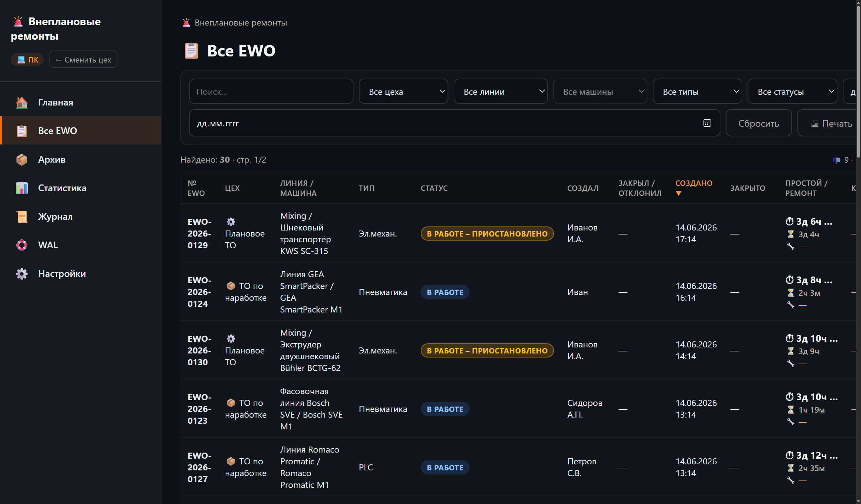This screenshot has width=861, height=504.
Task: Click the gear icon in row EWO-2026-0129
Action: tap(231, 222)
